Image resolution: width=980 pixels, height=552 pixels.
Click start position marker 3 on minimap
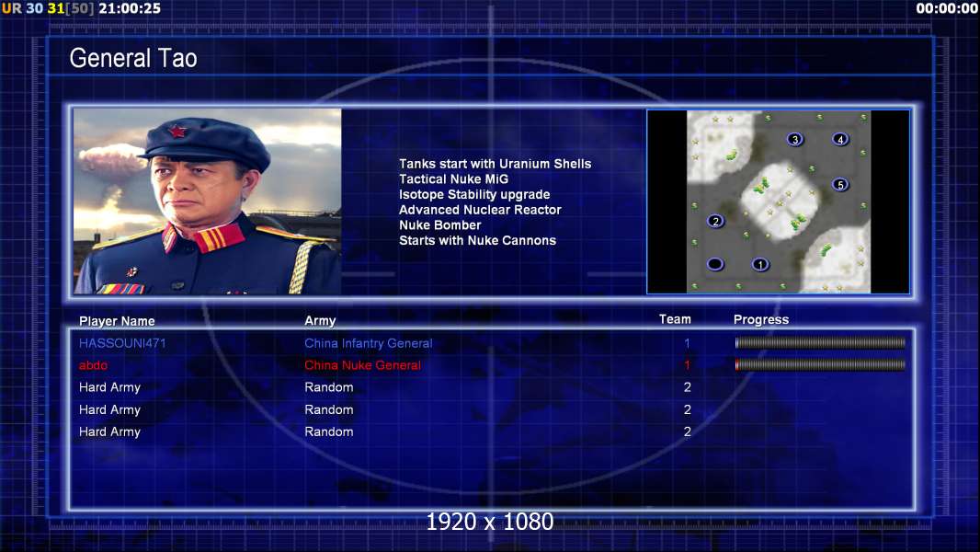coord(794,140)
